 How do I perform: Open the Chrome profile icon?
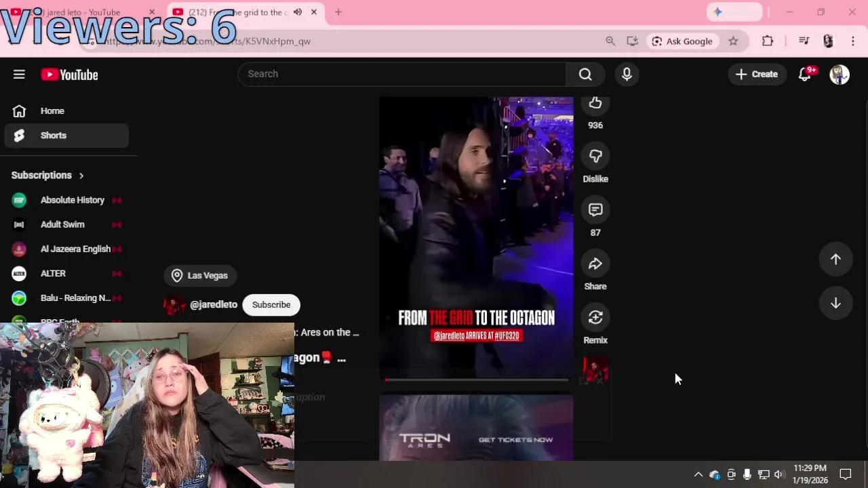pyautogui.click(x=828, y=41)
